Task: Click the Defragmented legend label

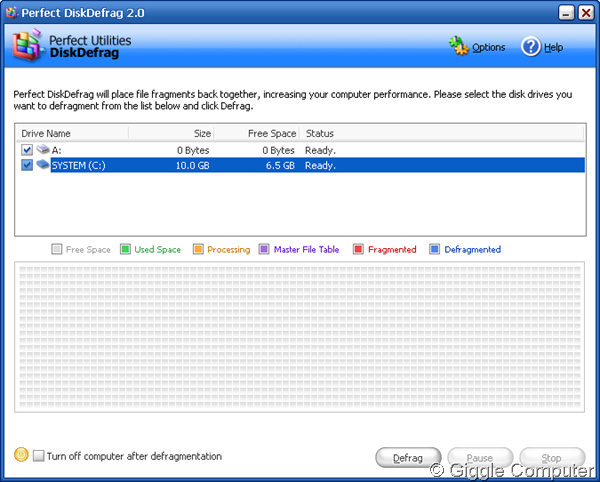Action: (473, 250)
